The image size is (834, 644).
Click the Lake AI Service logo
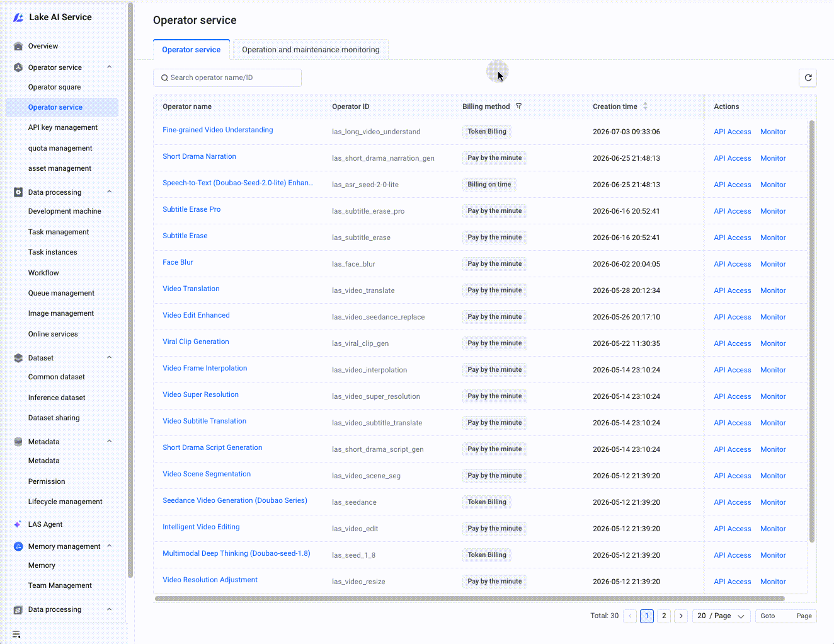click(18, 18)
